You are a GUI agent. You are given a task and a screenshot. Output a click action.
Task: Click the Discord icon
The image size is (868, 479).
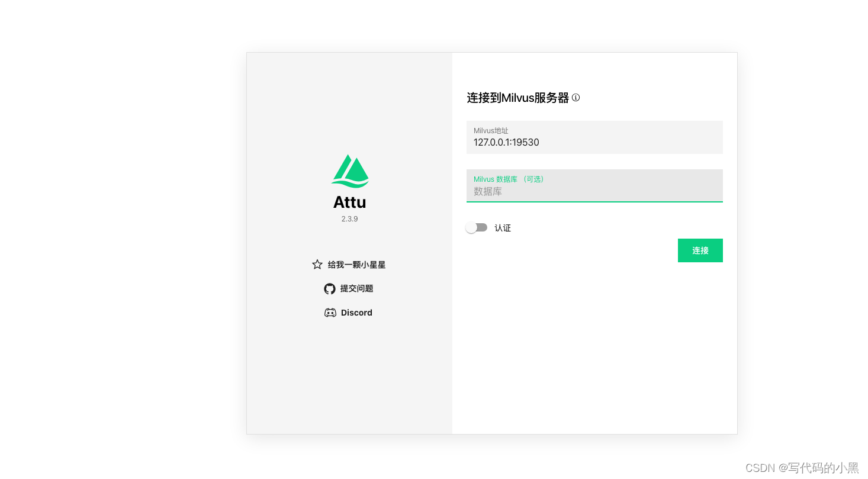click(x=330, y=313)
